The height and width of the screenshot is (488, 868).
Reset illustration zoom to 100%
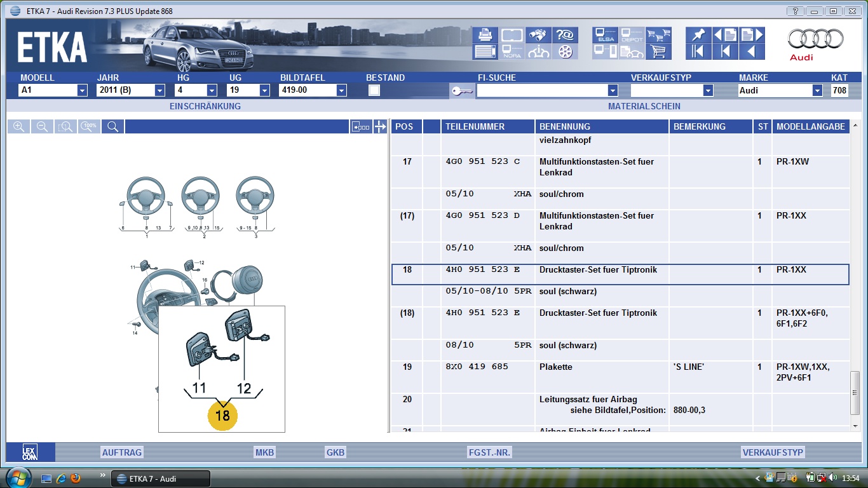click(89, 126)
